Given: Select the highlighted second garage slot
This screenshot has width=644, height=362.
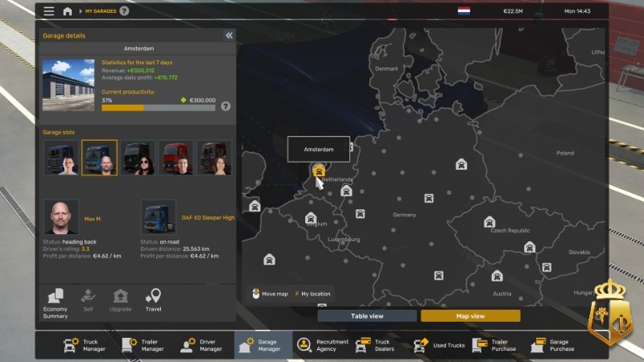Looking at the screenshot, I should coord(99,158).
